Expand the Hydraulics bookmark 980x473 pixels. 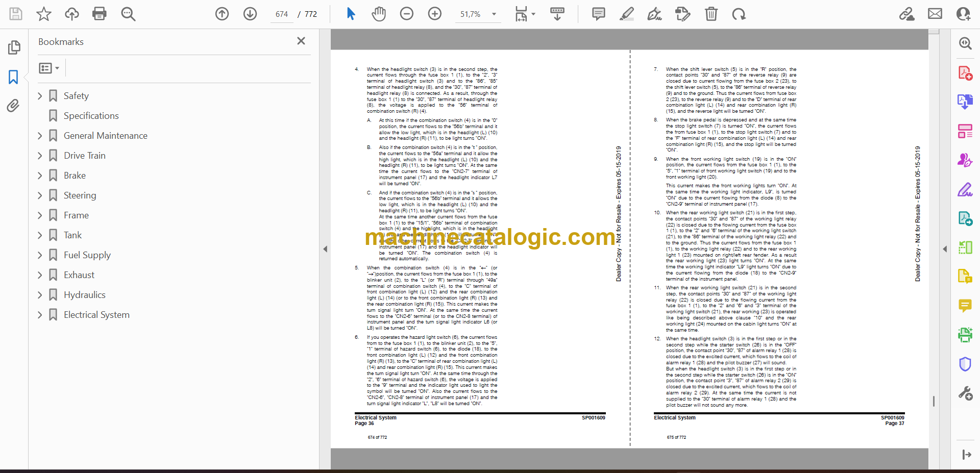click(40, 294)
